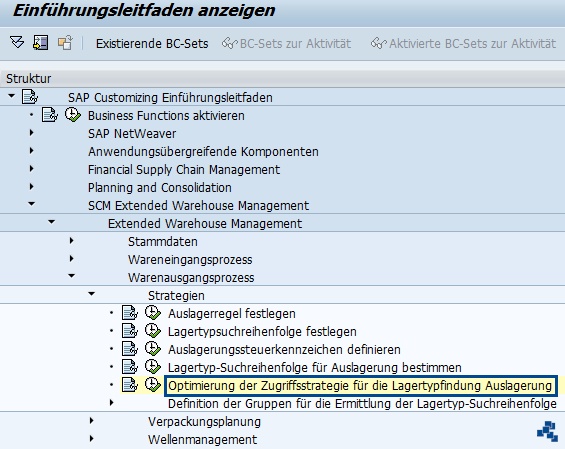Execute activity icon for Lagertypsuchreihenfolge festlegen
565x449 pixels.
point(153,331)
